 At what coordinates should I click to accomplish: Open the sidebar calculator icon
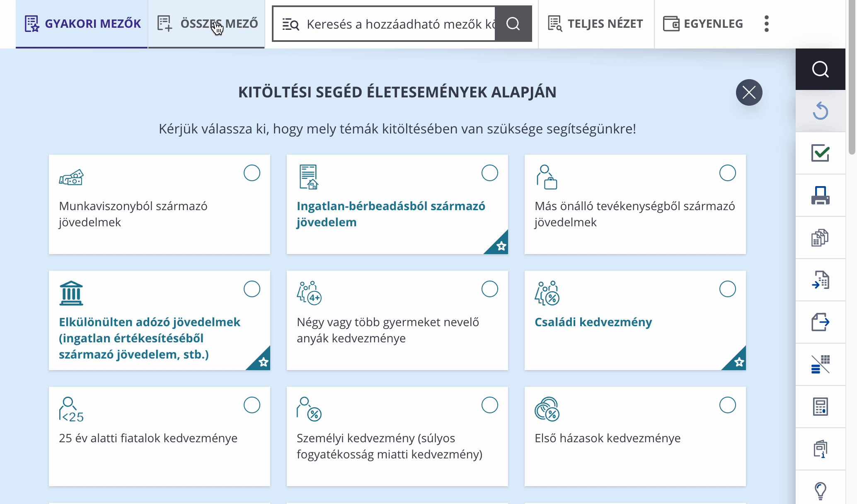[820, 407]
